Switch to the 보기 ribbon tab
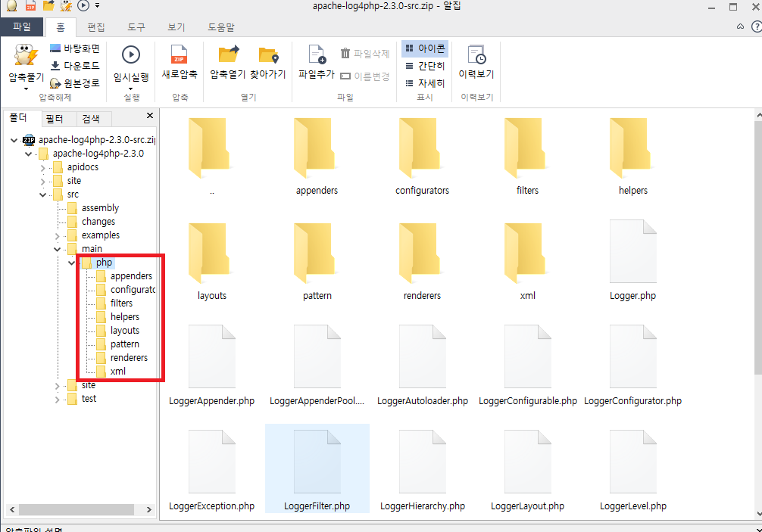Viewport: 762px width, 532px height. pos(176,27)
